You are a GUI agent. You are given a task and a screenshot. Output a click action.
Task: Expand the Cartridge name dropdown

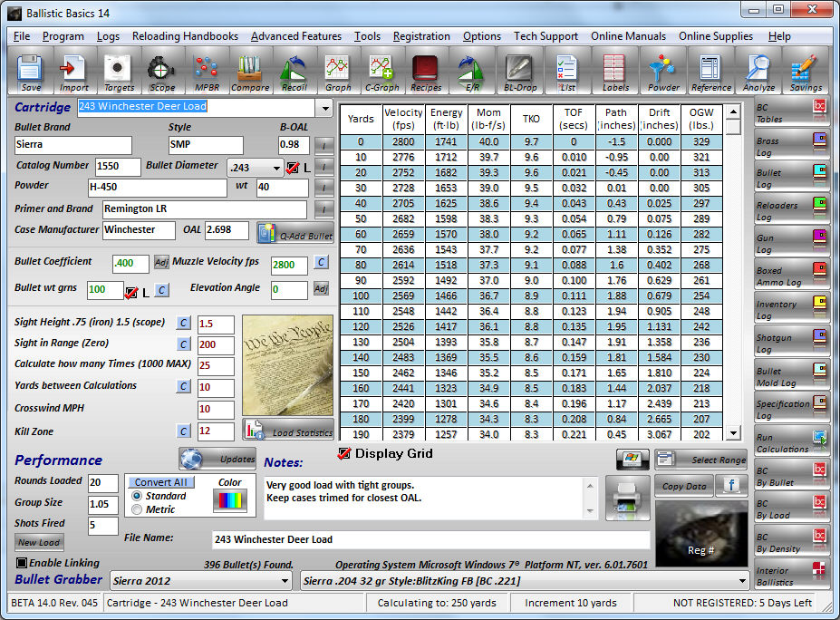coord(325,108)
